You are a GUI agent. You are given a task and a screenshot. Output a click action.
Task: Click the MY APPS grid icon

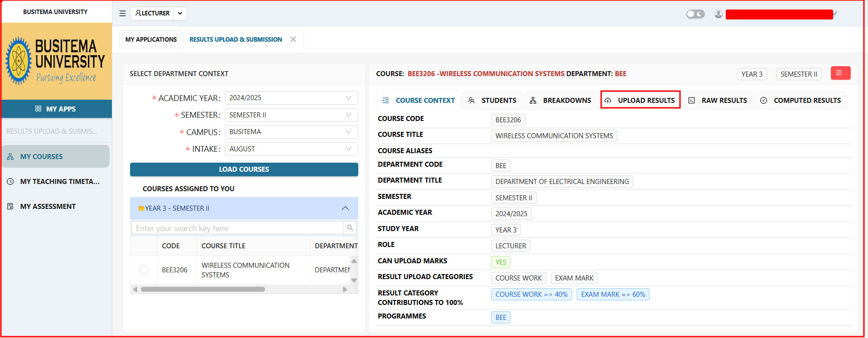[x=38, y=109]
